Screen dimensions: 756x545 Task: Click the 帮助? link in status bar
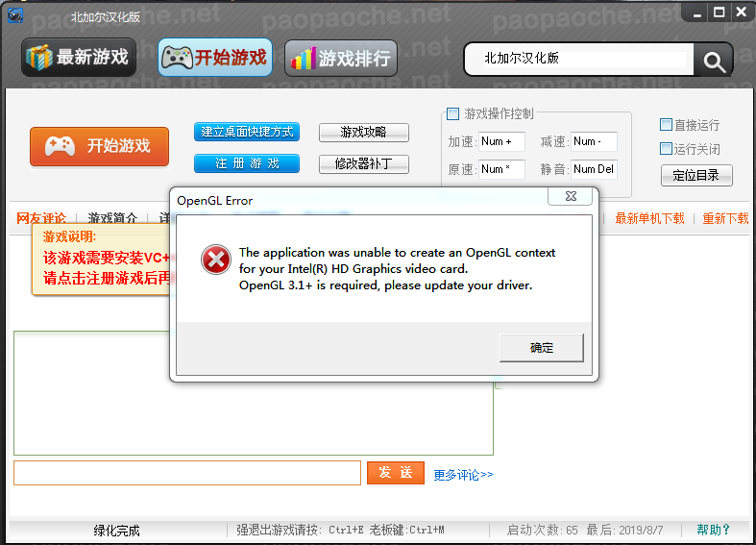click(x=714, y=530)
